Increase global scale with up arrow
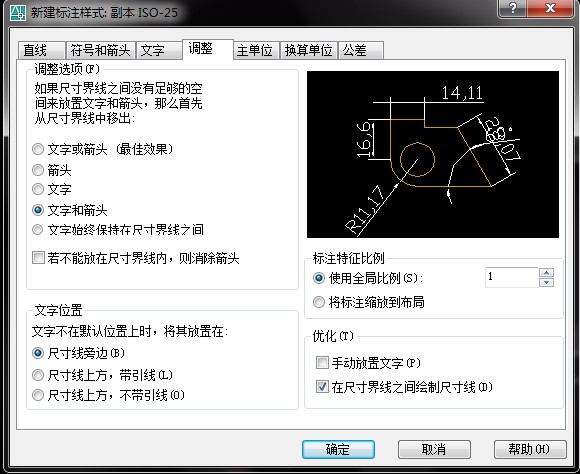 point(546,273)
